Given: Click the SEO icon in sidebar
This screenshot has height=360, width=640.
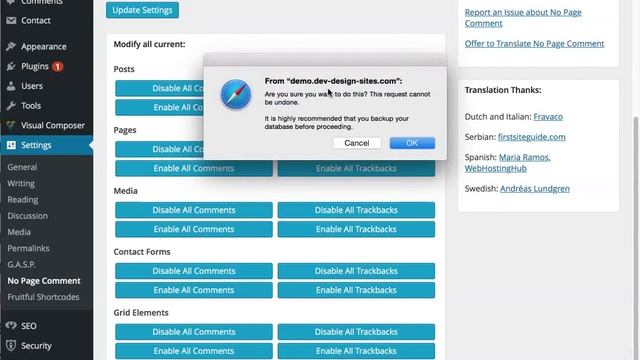Looking at the screenshot, I should pyautogui.click(x=11, y=326).
